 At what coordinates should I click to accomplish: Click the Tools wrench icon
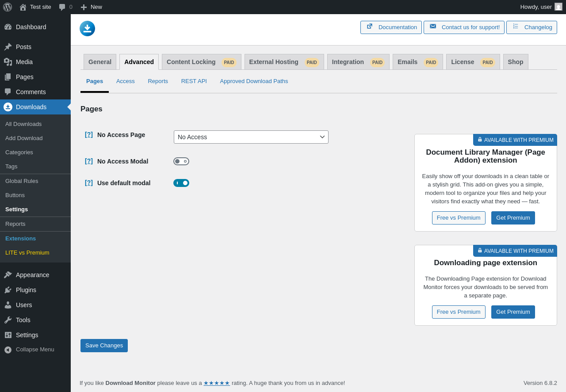[8, 320]
